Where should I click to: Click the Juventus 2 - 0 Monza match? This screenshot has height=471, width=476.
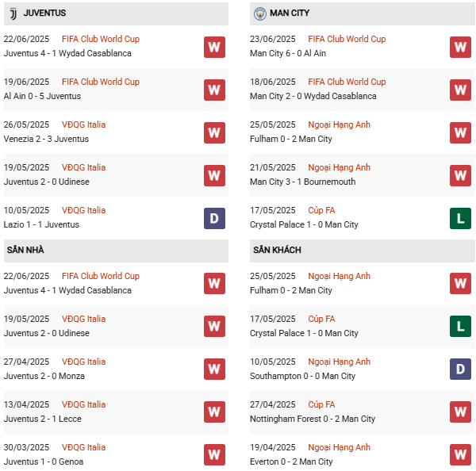[x=44, y=376]
